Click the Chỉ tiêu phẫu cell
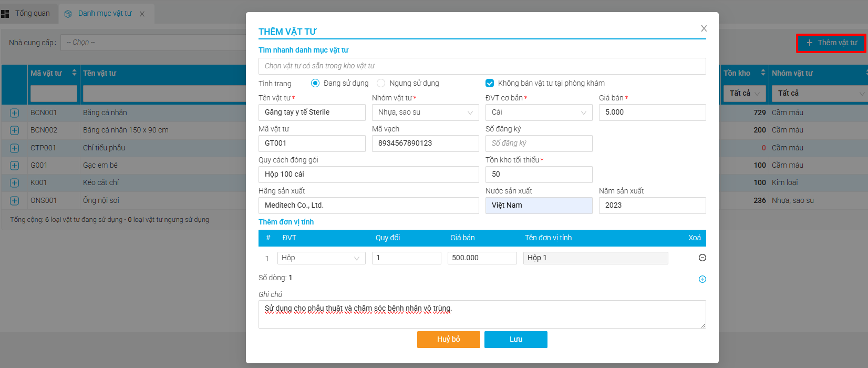Viewport: 868px width, 368px height. [104, 148]
